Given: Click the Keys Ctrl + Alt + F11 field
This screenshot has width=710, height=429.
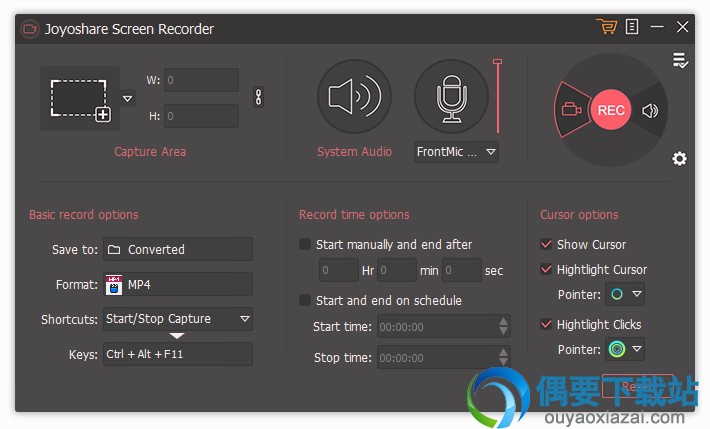Looking at the screenshot, I should tap(178, 354).
